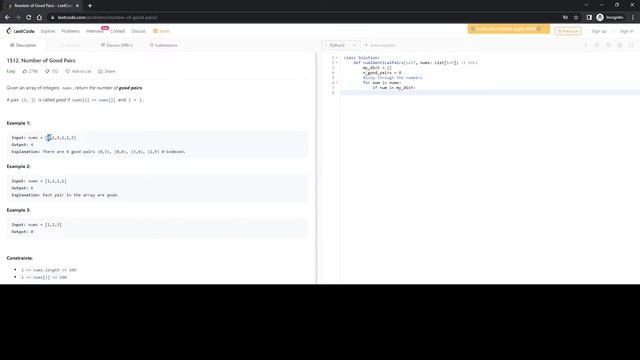Click the Store cart icon
Image resolution: width=640 pixels, height=360 pixels.
click(155, 31)
